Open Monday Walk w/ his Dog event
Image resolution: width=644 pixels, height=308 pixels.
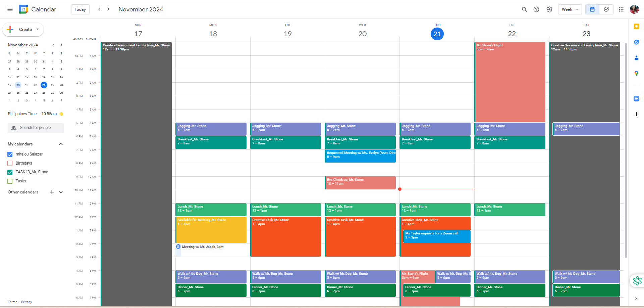[x=211, y=277]
